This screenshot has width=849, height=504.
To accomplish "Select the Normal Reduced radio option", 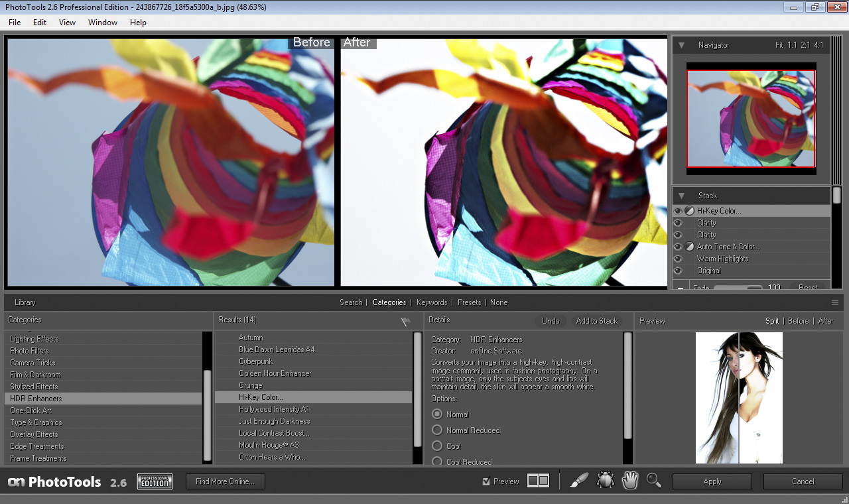I will 437,430.
